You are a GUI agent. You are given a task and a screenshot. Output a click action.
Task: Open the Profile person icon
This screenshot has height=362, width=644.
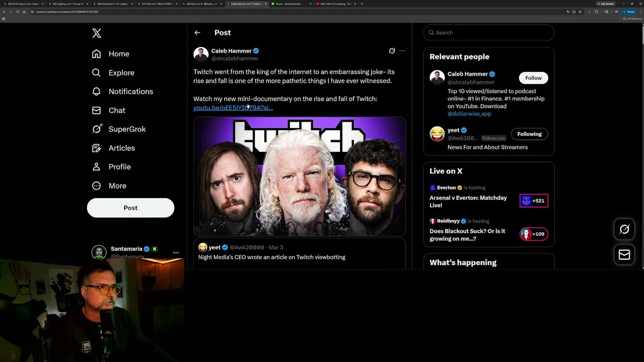tap(97, 166)
